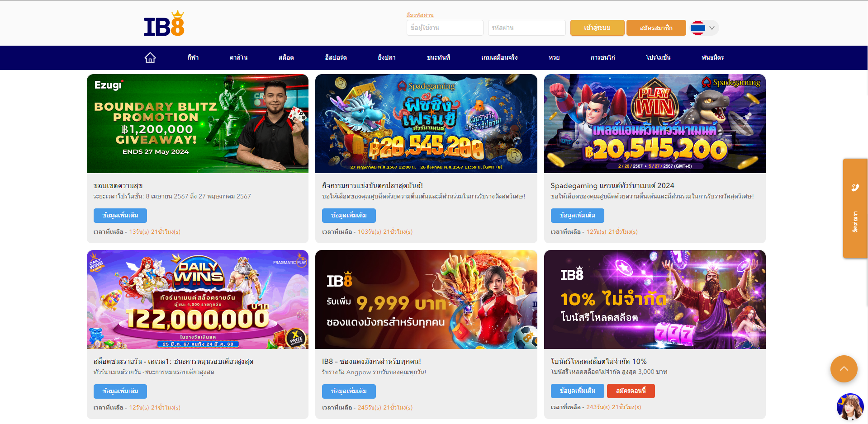The width and height of the screenshot is (868, 424).
Task: Open the live chat avatar icon
Action: [x=850, y=407]
